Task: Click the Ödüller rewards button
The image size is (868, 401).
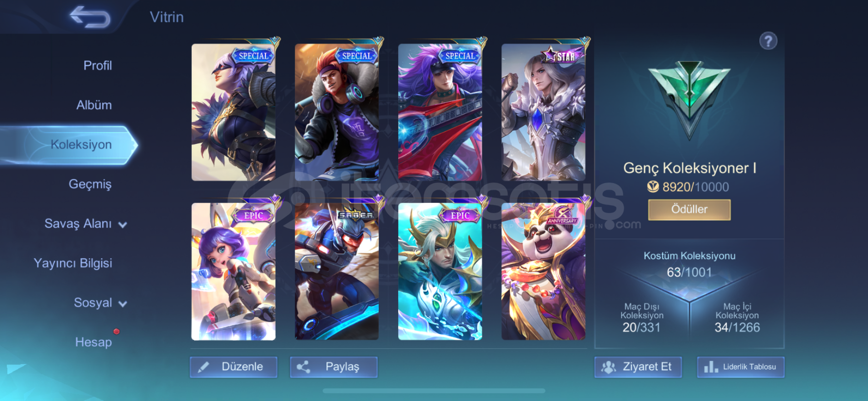Action: tap(689, 210)
